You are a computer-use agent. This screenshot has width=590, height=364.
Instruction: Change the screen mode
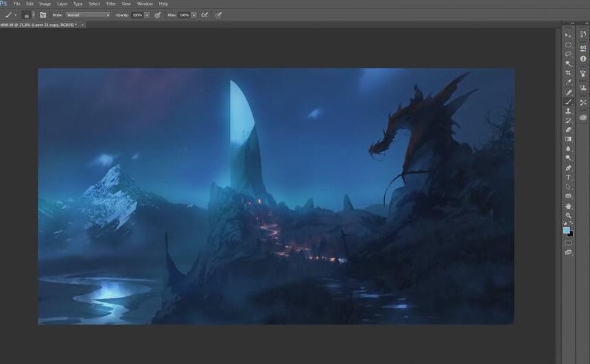tap(568, 252)
